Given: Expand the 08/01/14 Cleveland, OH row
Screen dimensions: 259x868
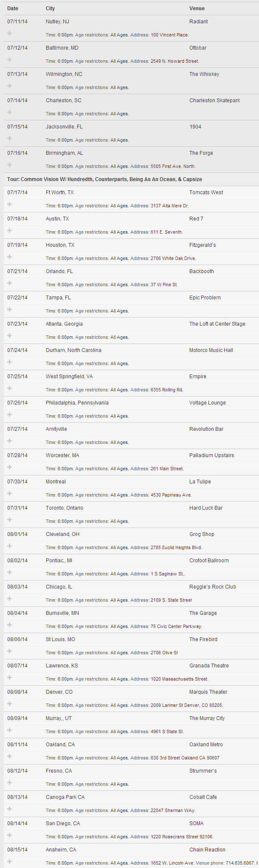Looking at the screenshot, I should (x=10, y=547).
